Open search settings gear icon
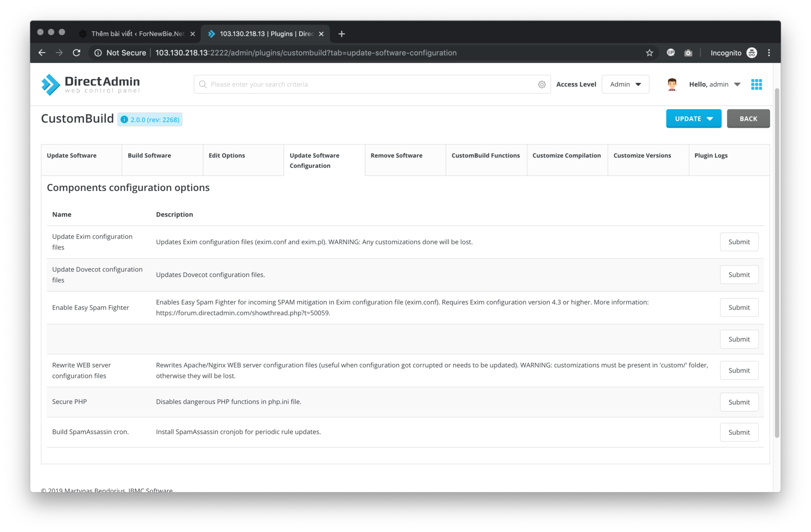Image resolution: width=811 pixels, height=532 pixels. point(542,84)
